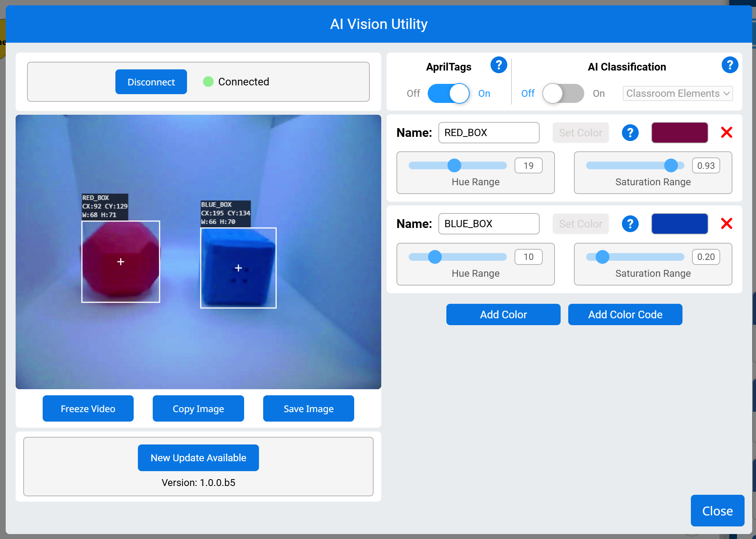
Task: Click the help icon beside BLUE_BOX
Action: coord(630,224)
